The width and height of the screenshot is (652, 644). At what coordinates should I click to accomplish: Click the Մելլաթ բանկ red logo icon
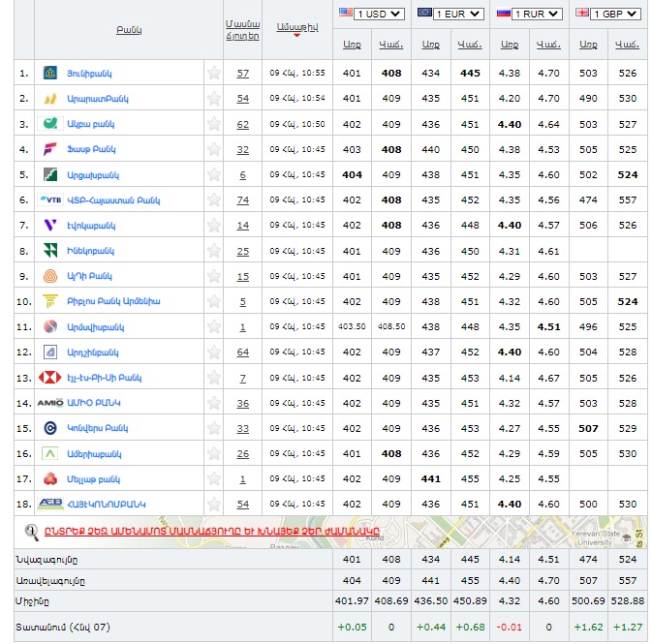click(50, 478)
